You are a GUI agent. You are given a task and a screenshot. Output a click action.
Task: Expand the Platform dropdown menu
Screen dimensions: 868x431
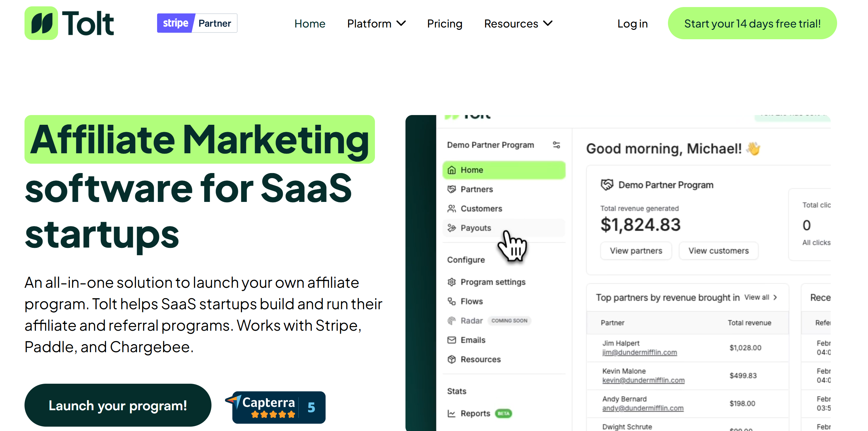[376, 23]
